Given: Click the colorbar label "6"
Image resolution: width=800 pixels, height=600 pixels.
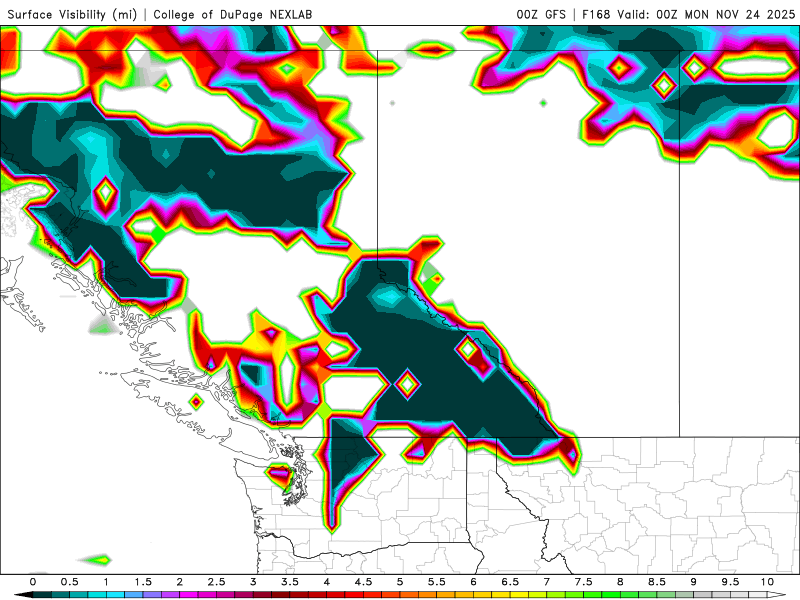Looking at the screenshot, I should pos(473,582).
